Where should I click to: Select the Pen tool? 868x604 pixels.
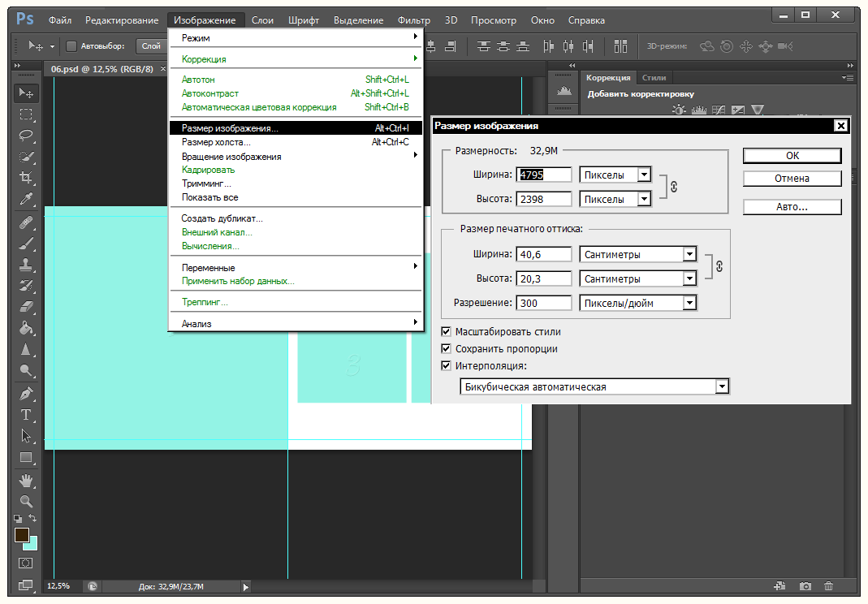(x=26, y=394)
